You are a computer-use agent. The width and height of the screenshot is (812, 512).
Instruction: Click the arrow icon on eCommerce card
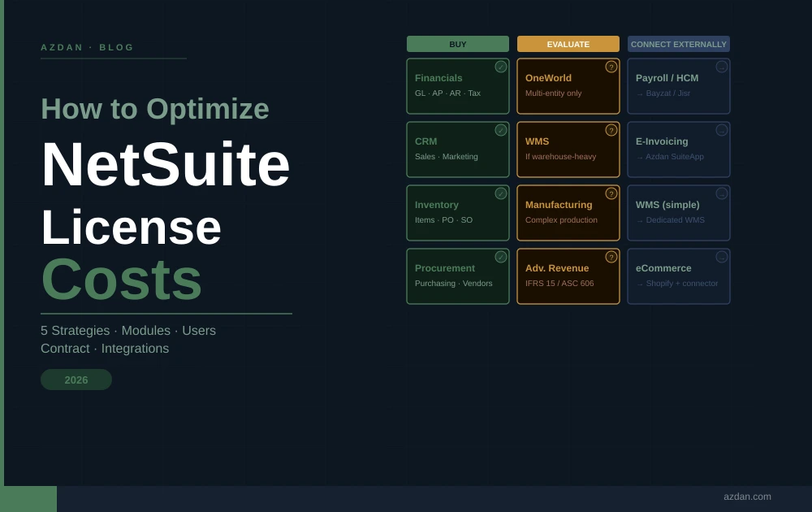[x=721, y=257]
